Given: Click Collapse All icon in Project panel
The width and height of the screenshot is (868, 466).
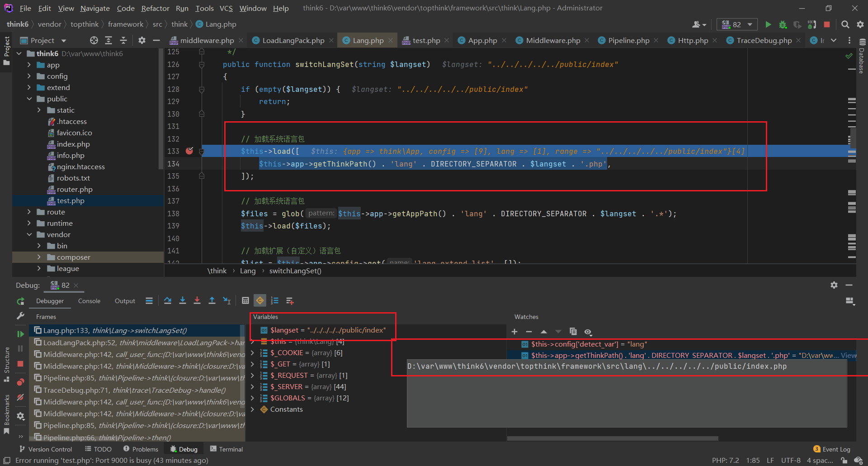Looking at the screenshot, I should coord(123,40).
